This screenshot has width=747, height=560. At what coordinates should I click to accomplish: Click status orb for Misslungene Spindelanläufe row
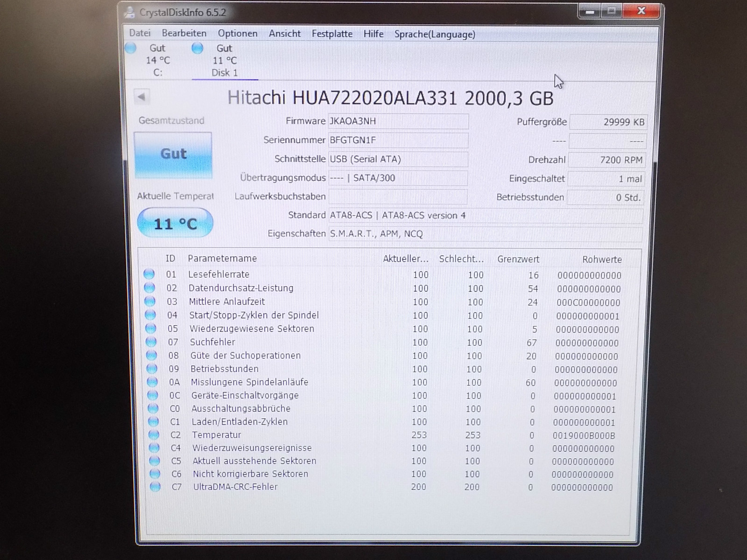[x=152, y=382]
